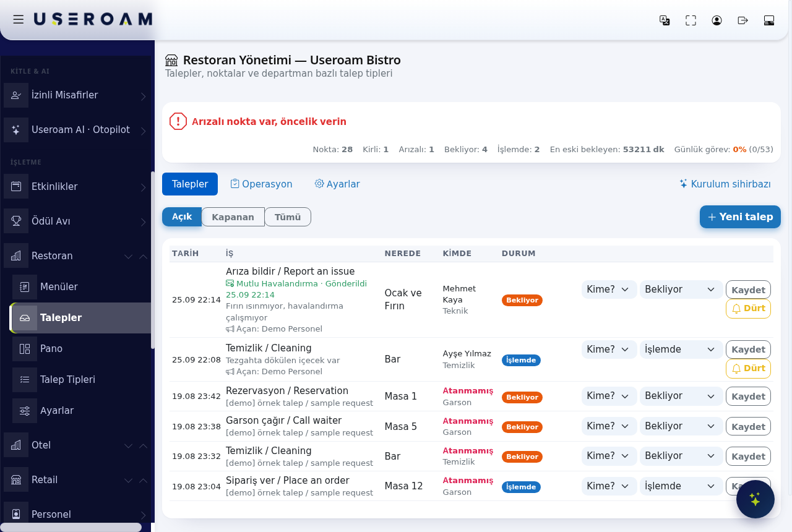Create a new request with Yeni talep
792x532 pixels.
click(x=740, y=217)
